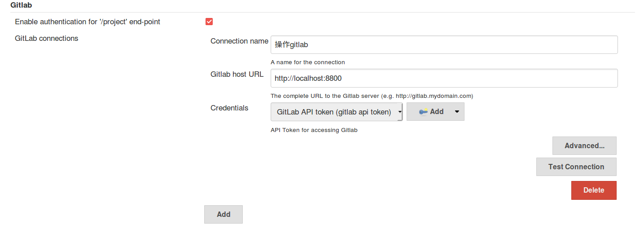Click the Credentials label
This screenshot has width=644, height=229.
pos(229,108)
